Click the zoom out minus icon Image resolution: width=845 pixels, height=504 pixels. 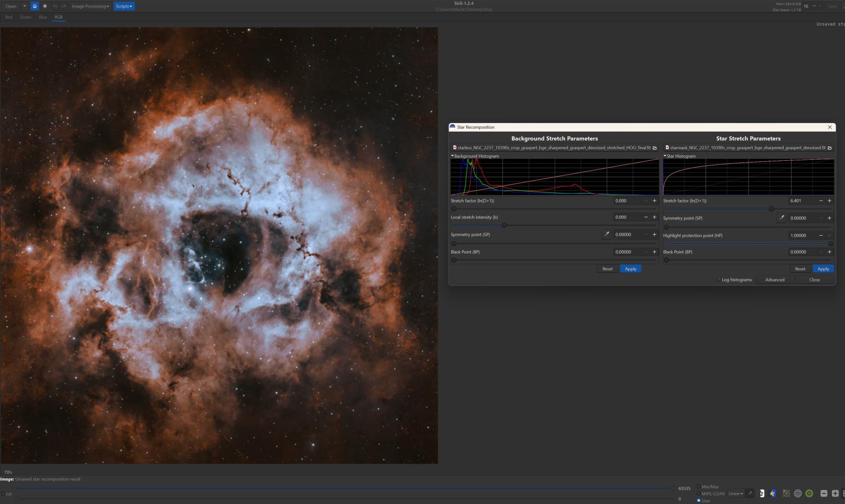(x=823, y=493)
